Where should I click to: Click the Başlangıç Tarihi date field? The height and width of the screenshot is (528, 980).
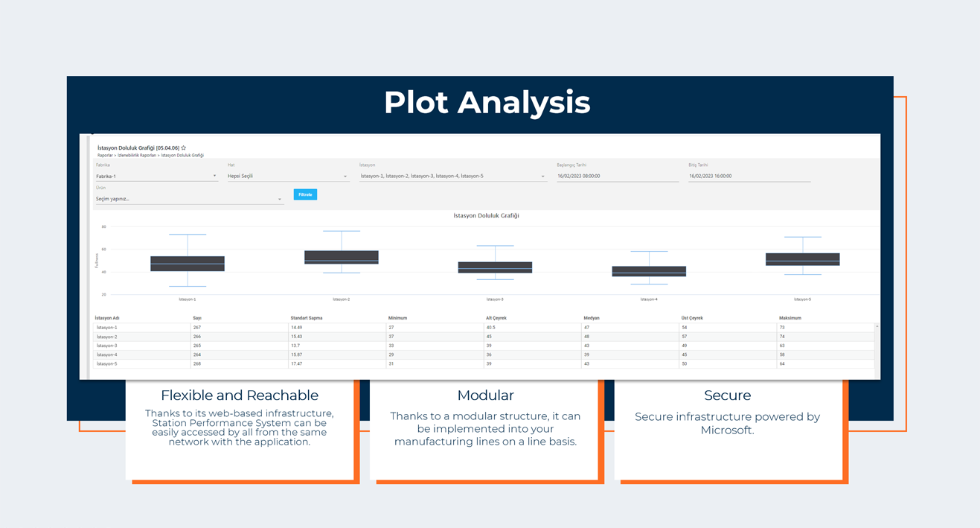pyautogui.click(x=617, y=176)
